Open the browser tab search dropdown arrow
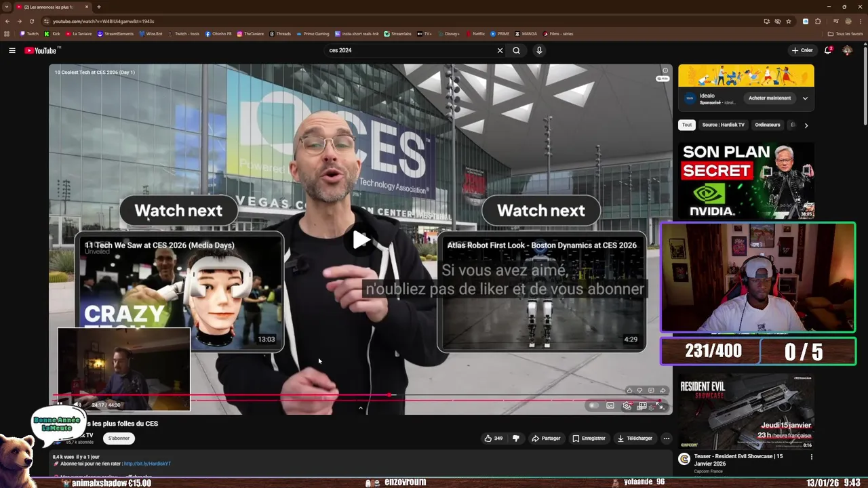Screen dimensions: 868x488 (x=7, y=7)
